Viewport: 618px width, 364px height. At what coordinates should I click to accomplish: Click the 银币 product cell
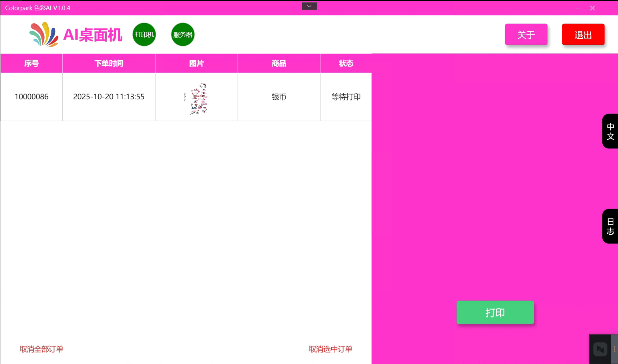coord(279,97)
